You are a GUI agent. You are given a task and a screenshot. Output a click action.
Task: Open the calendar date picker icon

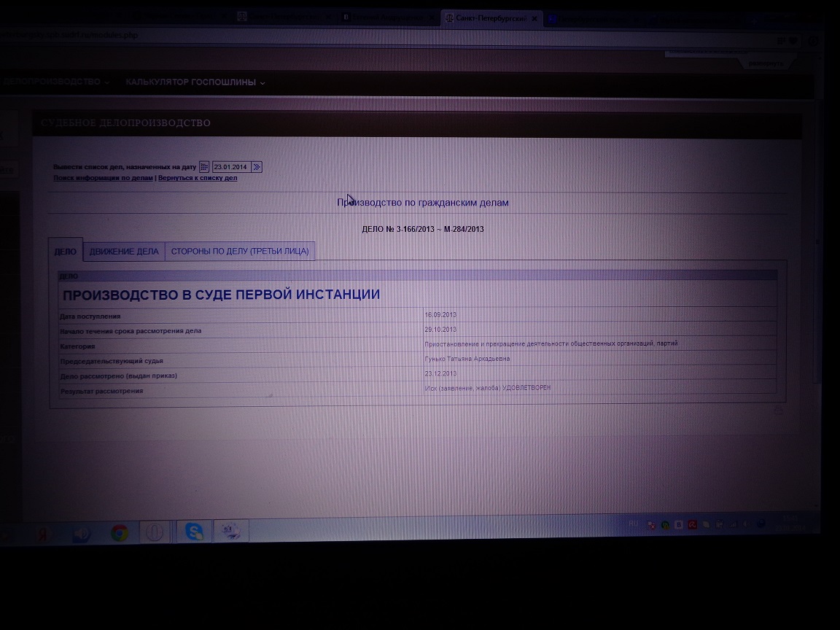coord(204,167)
